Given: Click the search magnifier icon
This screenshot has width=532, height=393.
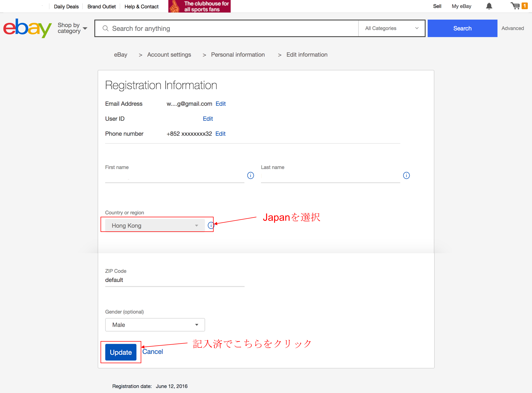Looking at the screenshot, I should [106, 28].
